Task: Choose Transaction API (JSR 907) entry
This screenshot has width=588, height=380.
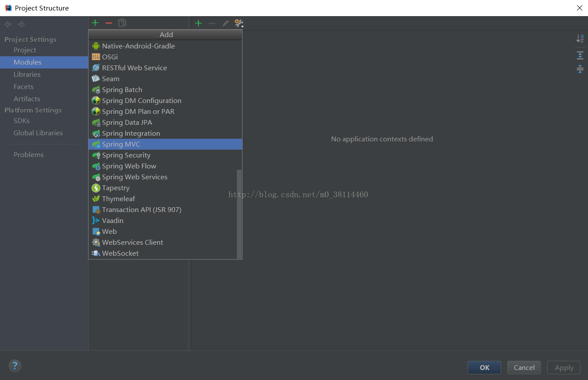Action: click(163, 209)
